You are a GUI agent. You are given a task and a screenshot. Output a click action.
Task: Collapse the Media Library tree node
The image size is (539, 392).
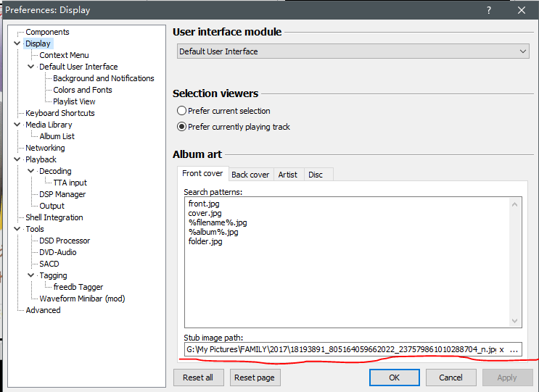[17, 125]
